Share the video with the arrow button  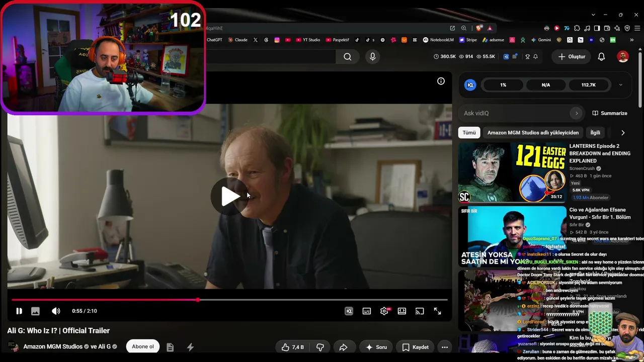344,347
